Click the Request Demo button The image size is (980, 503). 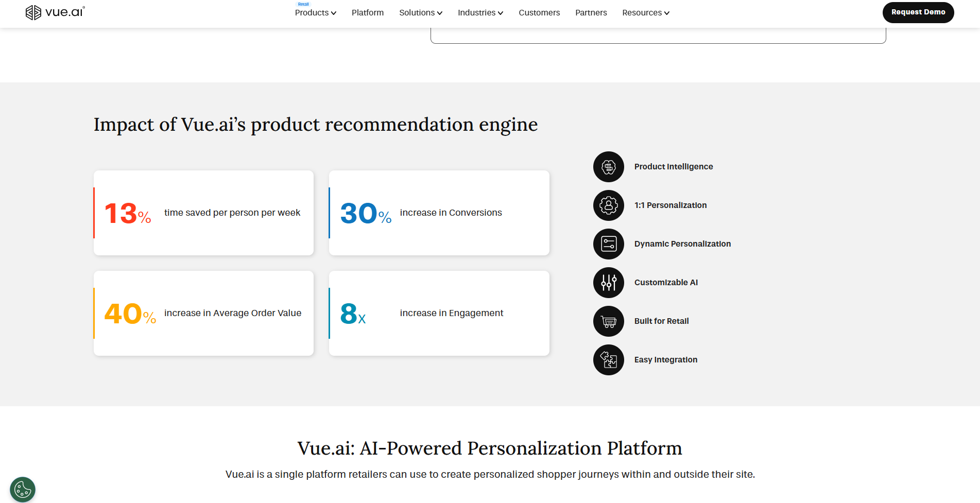(918, 12)
